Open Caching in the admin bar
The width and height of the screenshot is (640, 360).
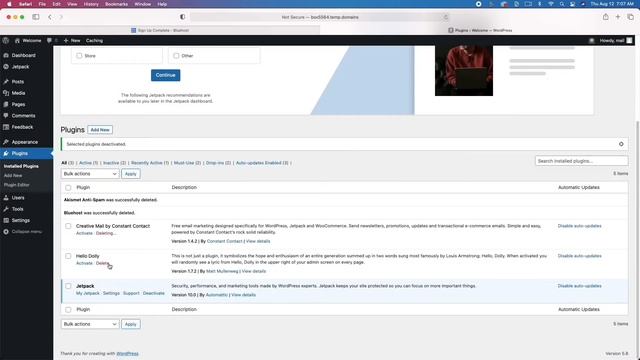point(94,40)
